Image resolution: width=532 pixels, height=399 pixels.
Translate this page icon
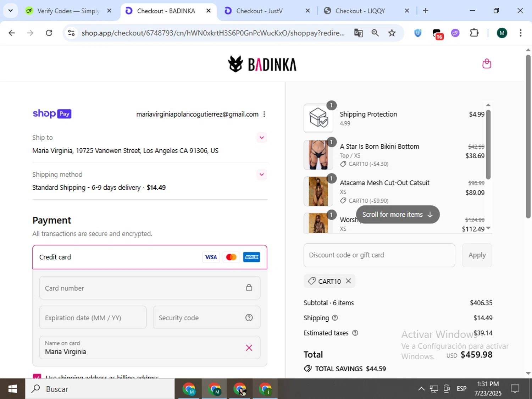tap(359, 33)
